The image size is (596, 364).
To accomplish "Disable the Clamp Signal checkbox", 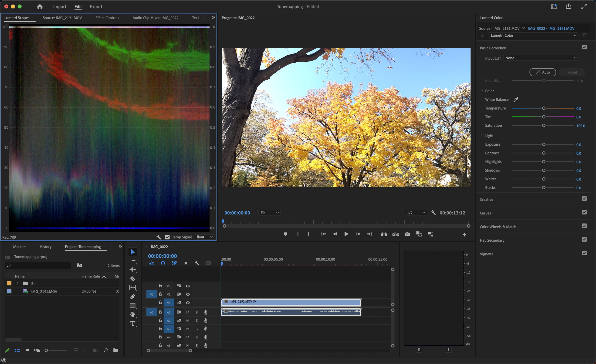I will (167, 237).
